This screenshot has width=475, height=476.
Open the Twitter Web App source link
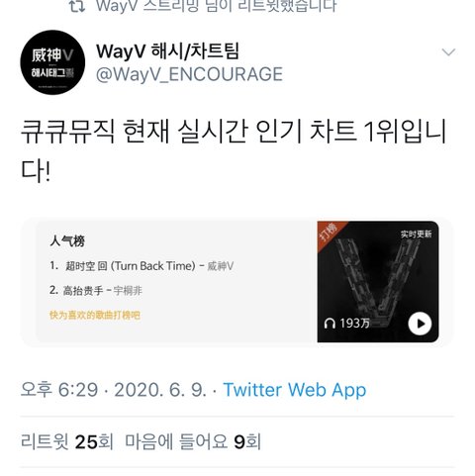point(295,390)
